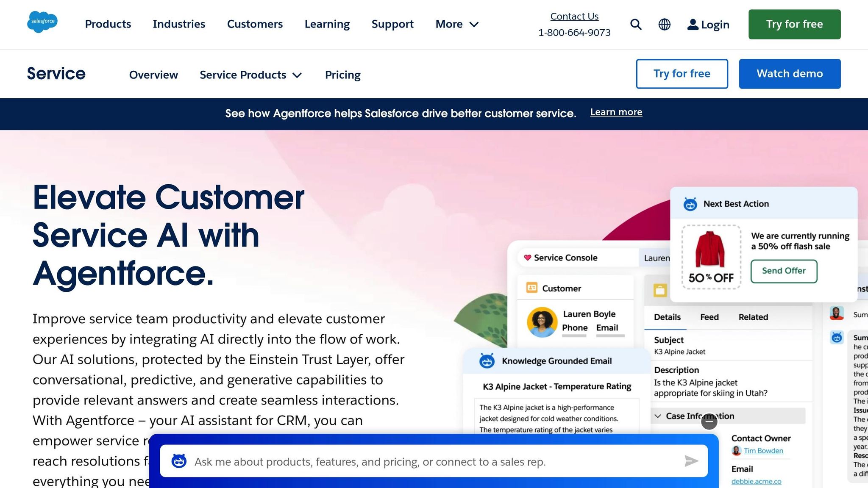Click the Service section heading
Image resolution: width=868 pixels, height=488 pixels.
pos(56,74)
